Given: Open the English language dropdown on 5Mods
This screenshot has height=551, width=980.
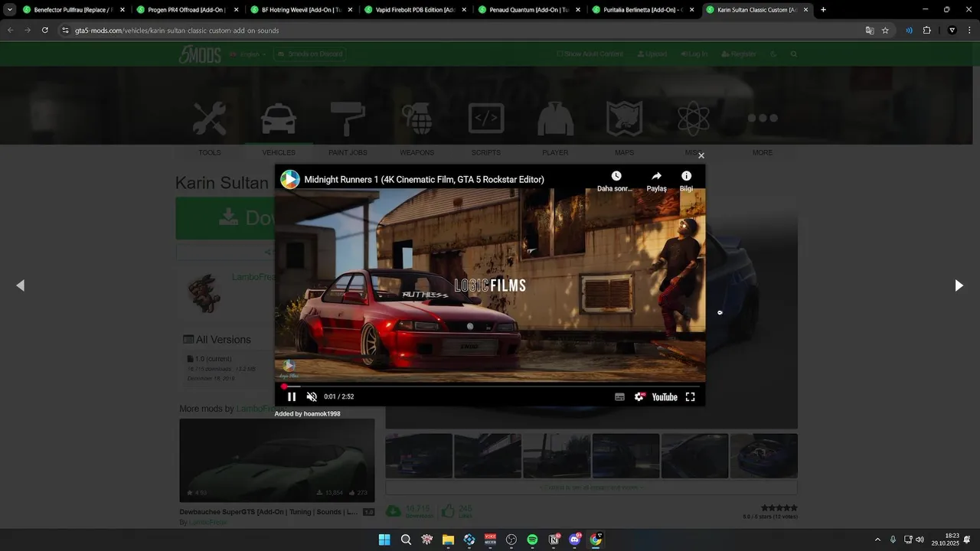Looking at the screenshot, I should (248, 54).
